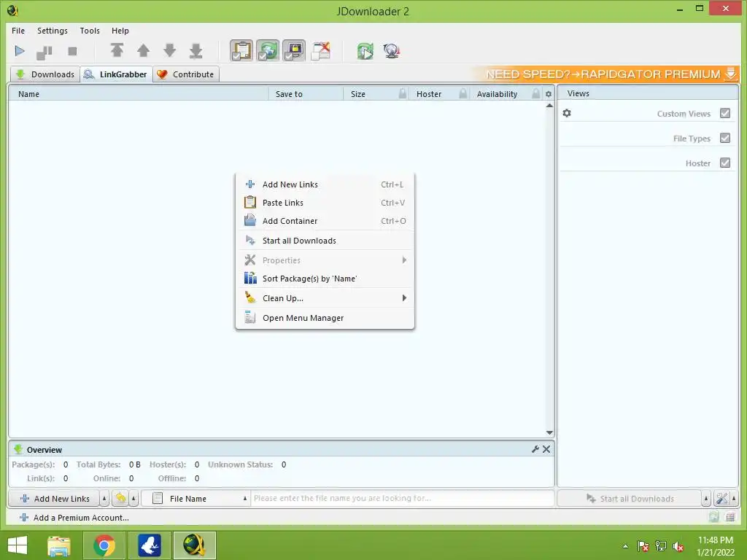The width and height of the screenshot is (747, 560).
Task: Expand the Add New Links arrow
Action: 104,499
